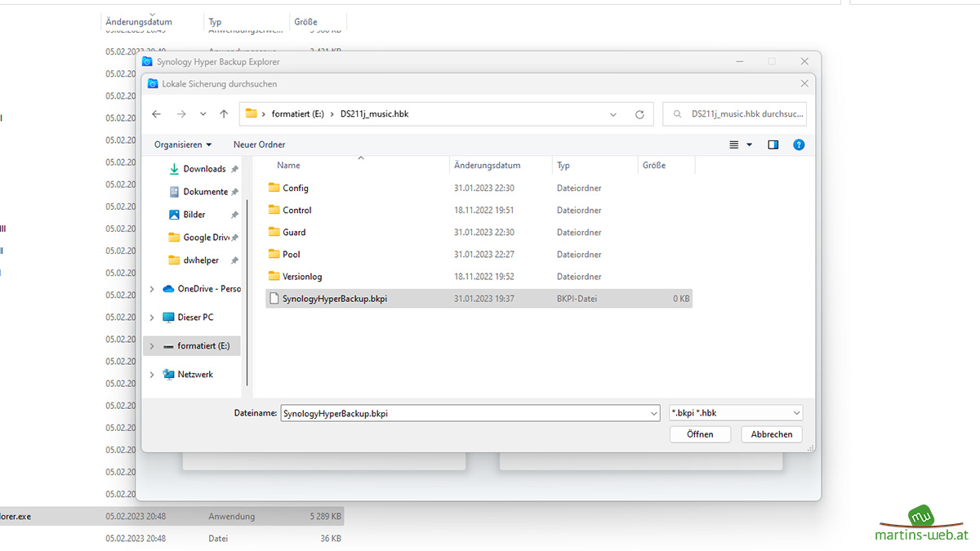This screenshot has height=551, width=980.
Task: Select the Control folder
Action: pos(290,210)
